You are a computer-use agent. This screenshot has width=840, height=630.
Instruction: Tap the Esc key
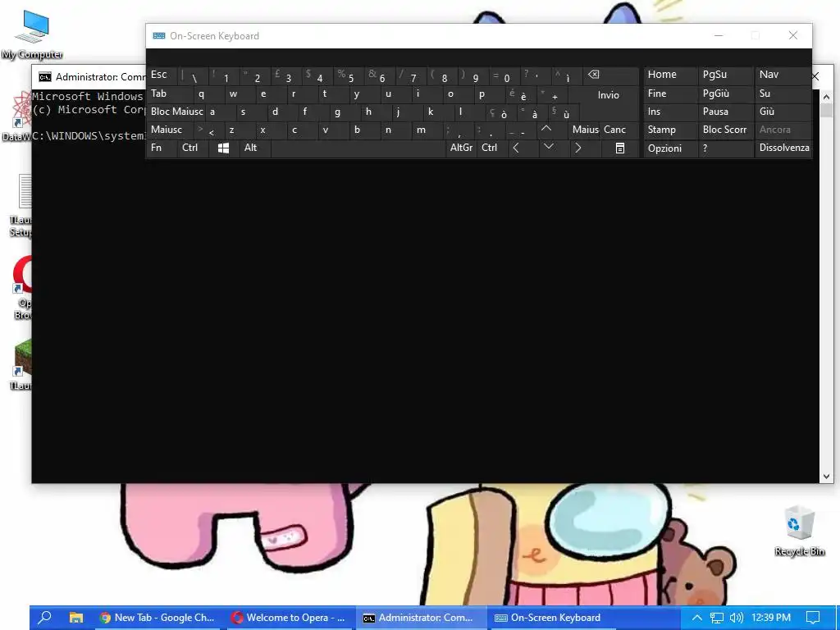tap(162, 75)
